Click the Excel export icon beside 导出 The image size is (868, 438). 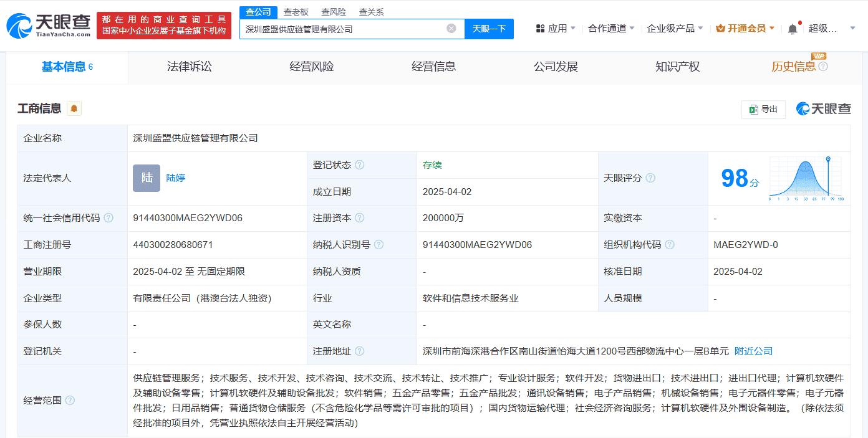click(753, 109)
